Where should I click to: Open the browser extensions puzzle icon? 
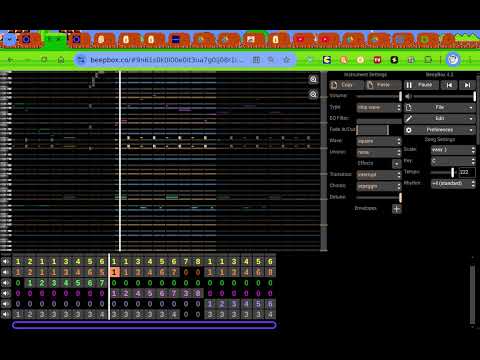[428, 60]
